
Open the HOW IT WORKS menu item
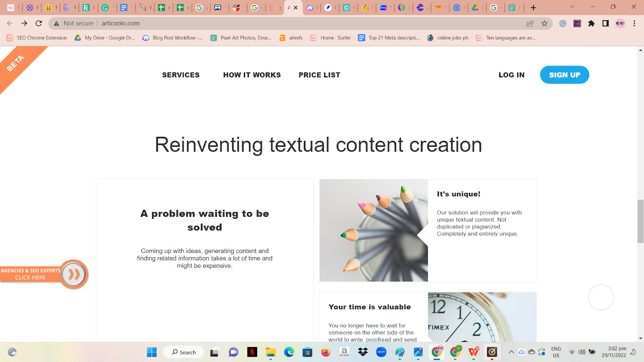(252, 75)
